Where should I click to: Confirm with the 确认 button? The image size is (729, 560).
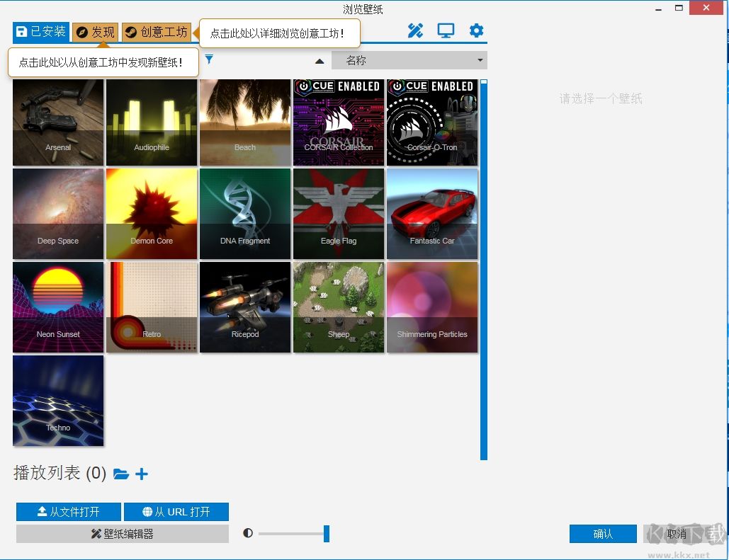pyautogui.click(x=603, y=534)
